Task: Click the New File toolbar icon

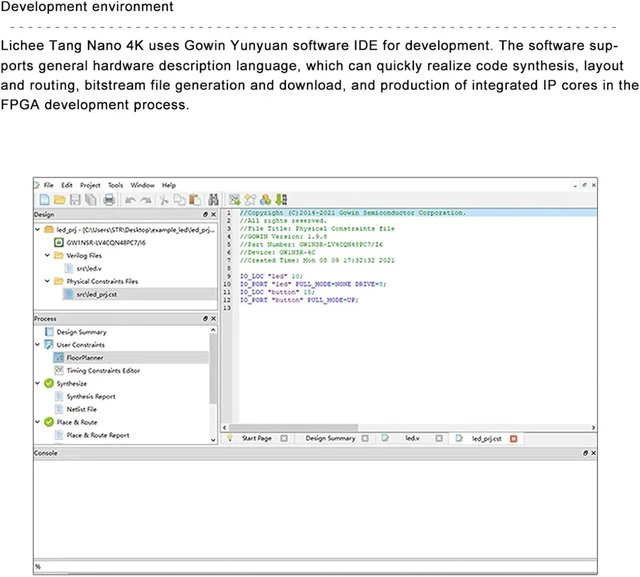Action: pos(44,200)
